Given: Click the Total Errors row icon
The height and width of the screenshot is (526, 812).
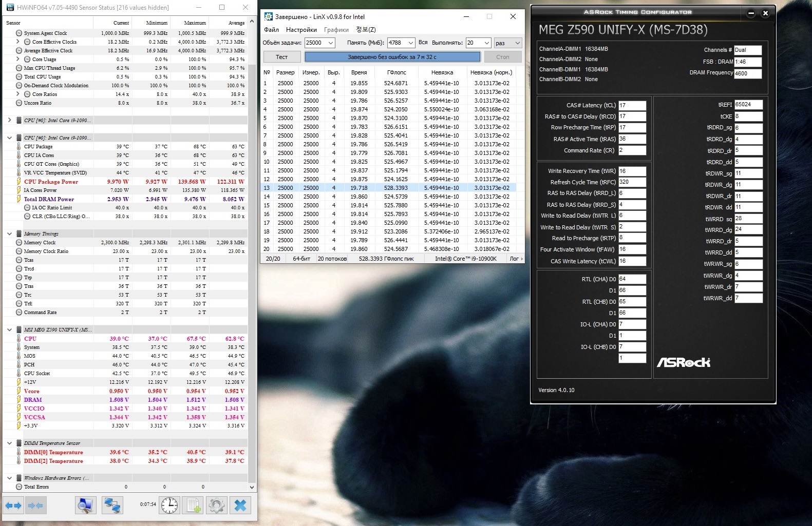Looking at the screenshot, I should coord(19,487).
